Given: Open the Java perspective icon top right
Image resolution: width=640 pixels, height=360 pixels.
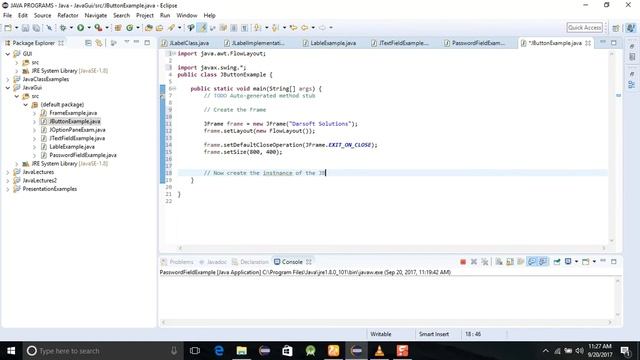Looking at the screenshot, I should [x=631, y=28].
